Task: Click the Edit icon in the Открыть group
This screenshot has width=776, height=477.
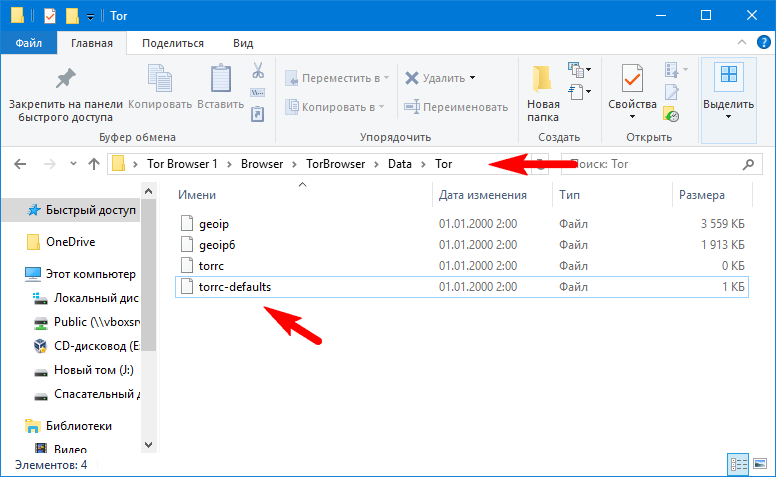Action: pyautogui.click(x=672, y=93)
